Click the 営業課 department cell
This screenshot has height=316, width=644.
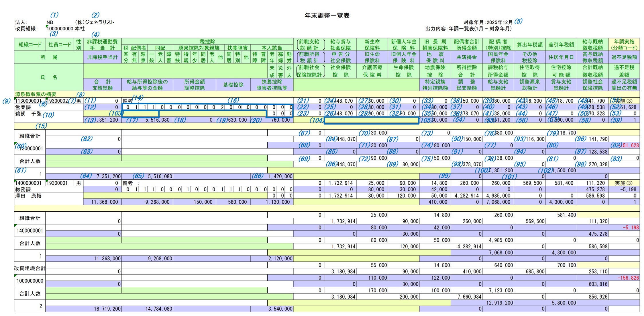23,107
